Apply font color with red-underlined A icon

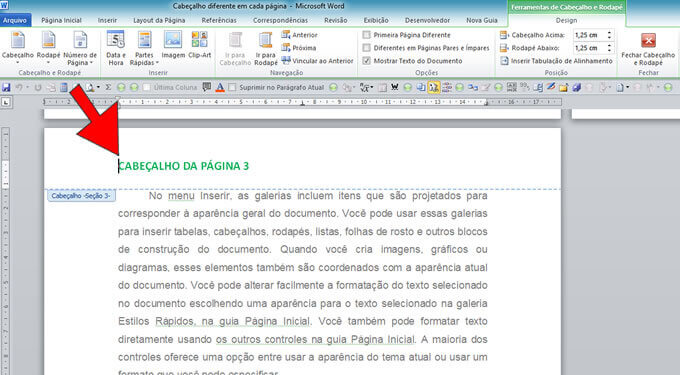220,88
